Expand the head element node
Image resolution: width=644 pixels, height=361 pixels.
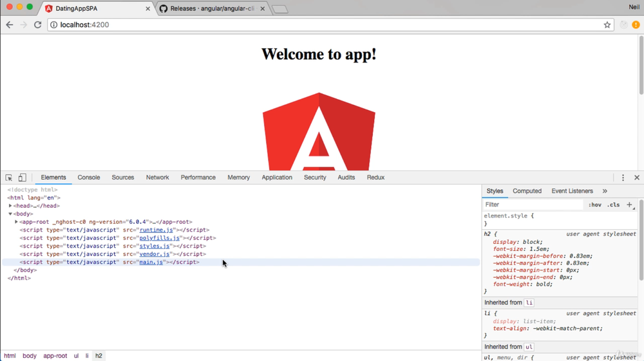[x=10, y=206]
